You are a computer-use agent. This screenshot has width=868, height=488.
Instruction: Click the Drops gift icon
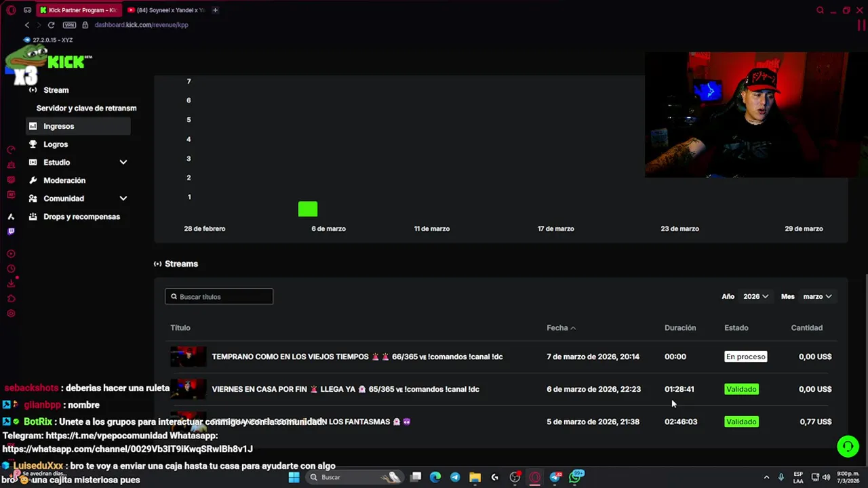(33, 217)
